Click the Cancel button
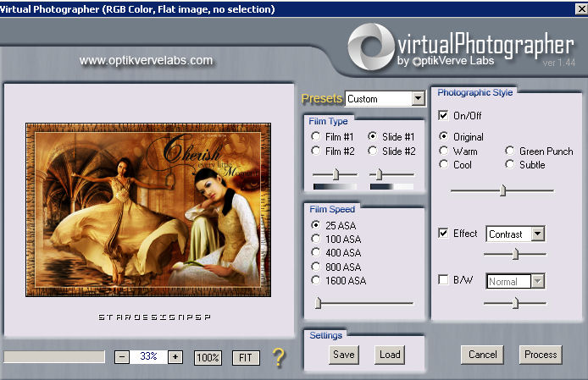 click(x=482, y=355)
